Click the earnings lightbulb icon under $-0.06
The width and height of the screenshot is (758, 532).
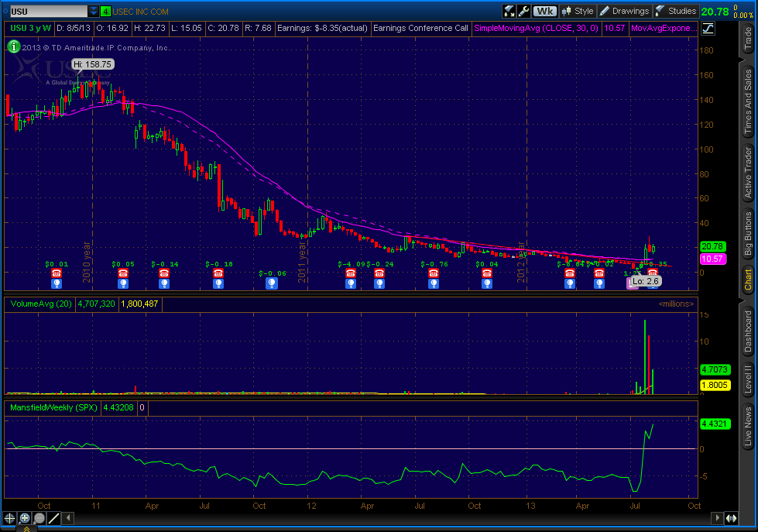[272, 283]
